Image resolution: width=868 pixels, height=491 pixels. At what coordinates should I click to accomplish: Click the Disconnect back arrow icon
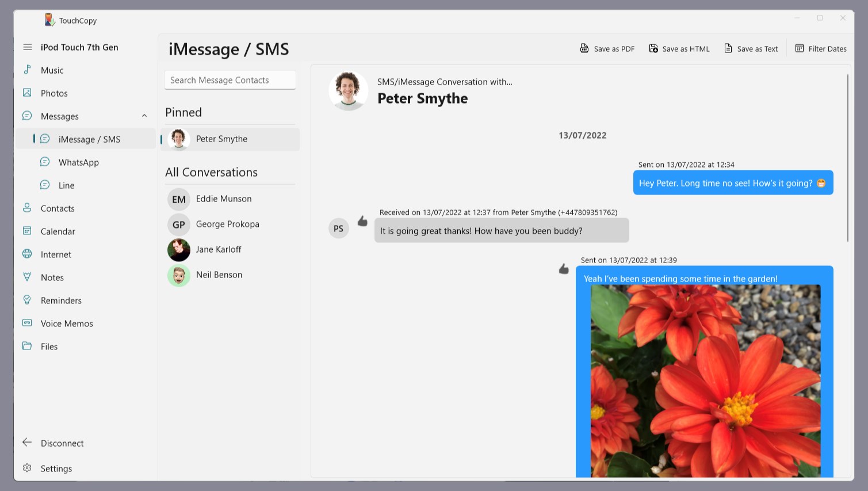tap(27, 443)
